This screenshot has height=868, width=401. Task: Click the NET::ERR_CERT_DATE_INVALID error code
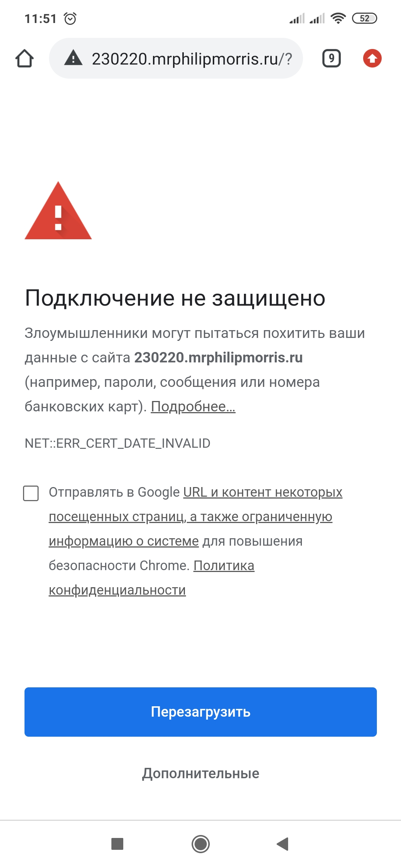point(117,443)
